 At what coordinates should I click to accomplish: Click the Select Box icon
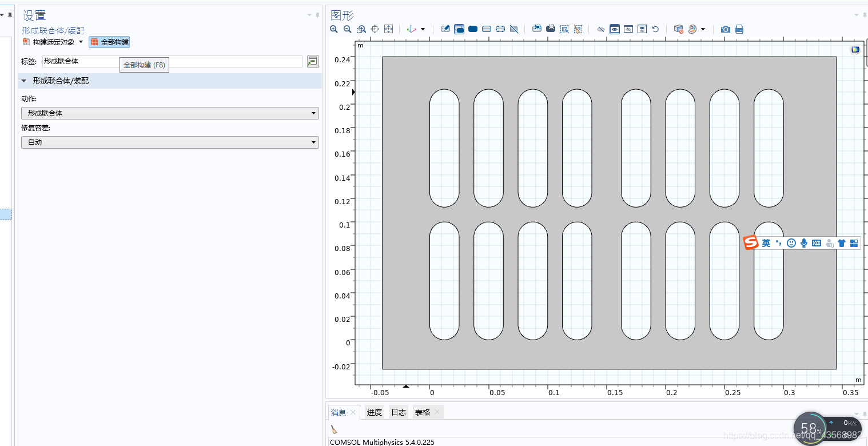click(x=537, y=29)
